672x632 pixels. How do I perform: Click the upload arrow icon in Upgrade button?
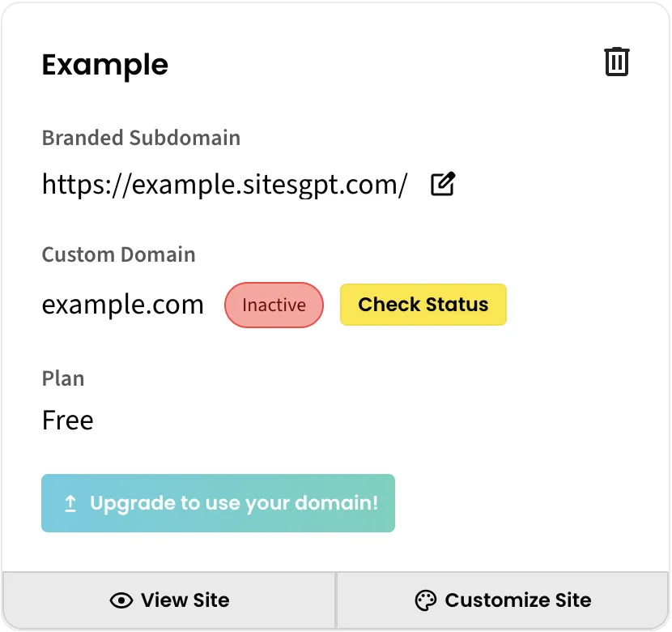click(x=70, y=503)
